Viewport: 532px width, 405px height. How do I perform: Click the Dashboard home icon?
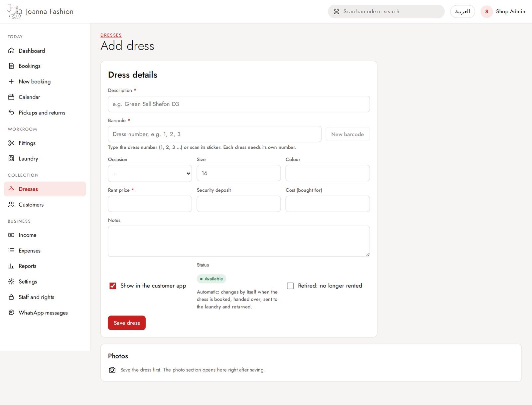[x=11, y=51]
